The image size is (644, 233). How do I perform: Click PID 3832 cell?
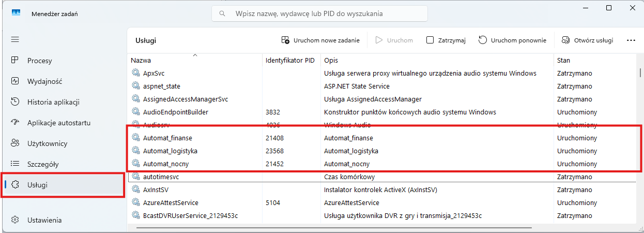tap(273, 112)
